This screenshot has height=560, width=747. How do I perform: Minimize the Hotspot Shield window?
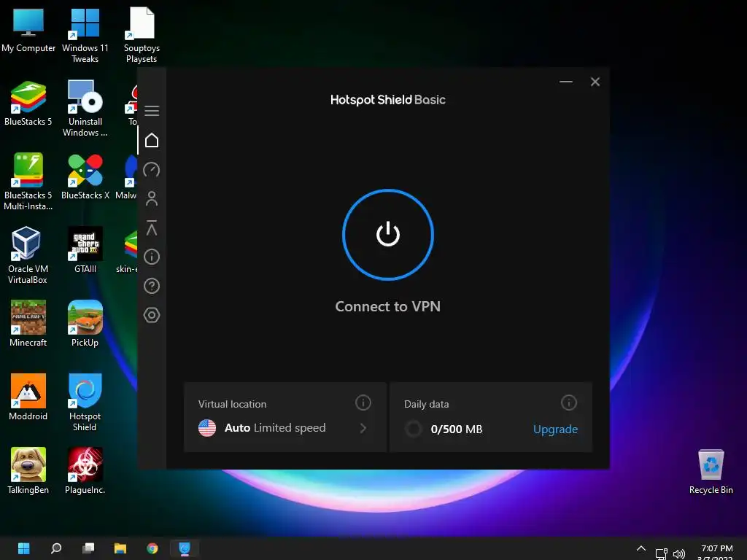(566, 82)
